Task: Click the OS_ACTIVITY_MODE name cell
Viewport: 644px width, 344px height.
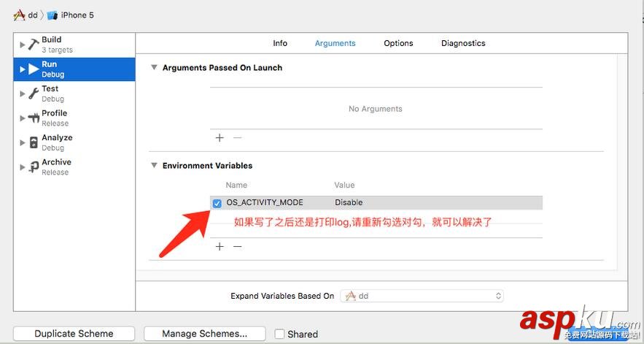Action: [x=265, y=202]
